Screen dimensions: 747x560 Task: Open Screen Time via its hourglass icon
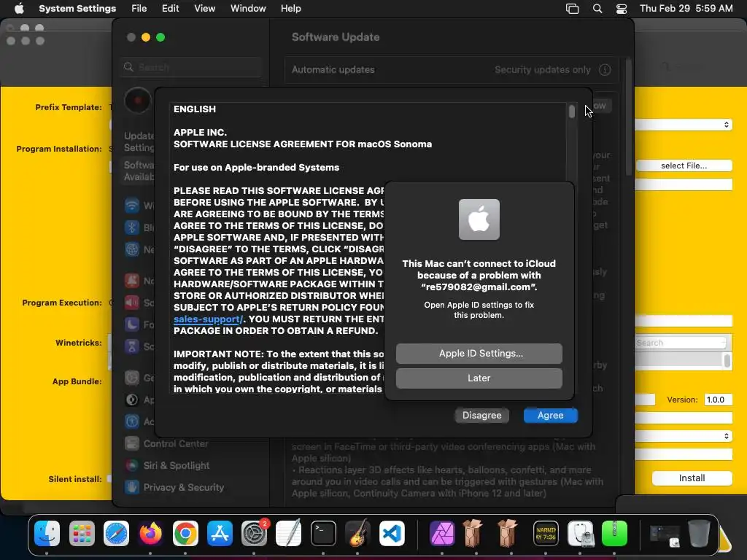coord(132,346)
